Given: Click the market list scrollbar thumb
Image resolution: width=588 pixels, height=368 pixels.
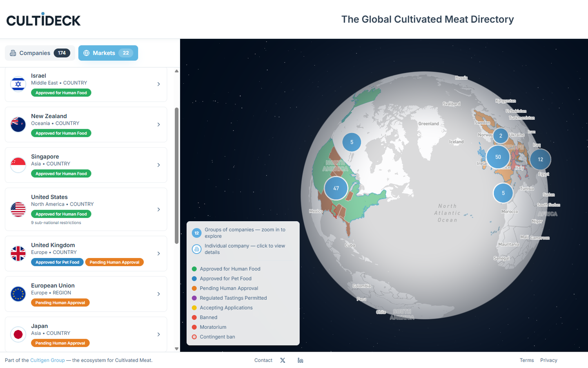Looking at the screenshot, I should pyautogui.click(x=176, y=176).
